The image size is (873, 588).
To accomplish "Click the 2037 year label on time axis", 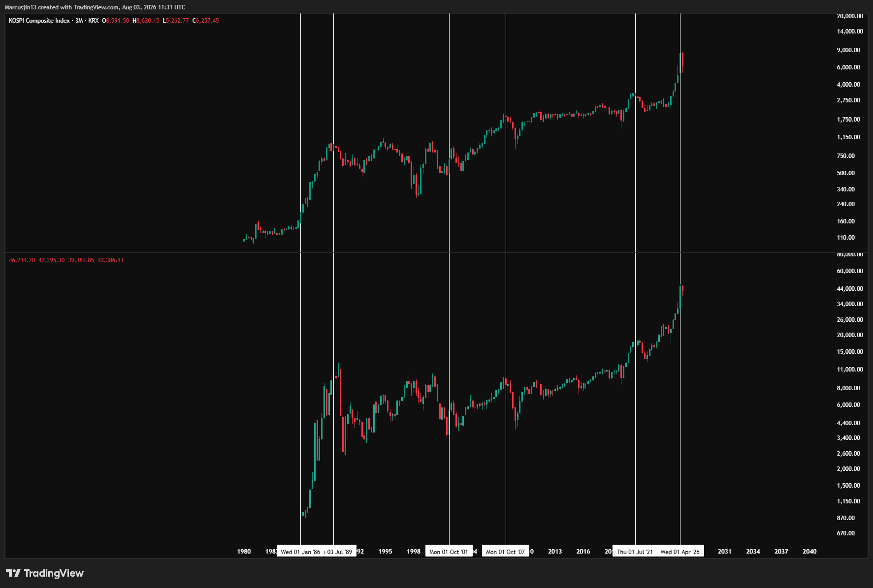I will coord(781,552).
